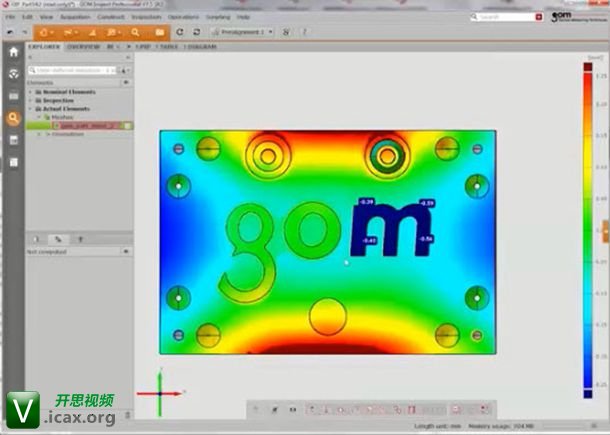Click Length unit: mm in status bar
The image size is (610, 435).
tap(438, 426)
